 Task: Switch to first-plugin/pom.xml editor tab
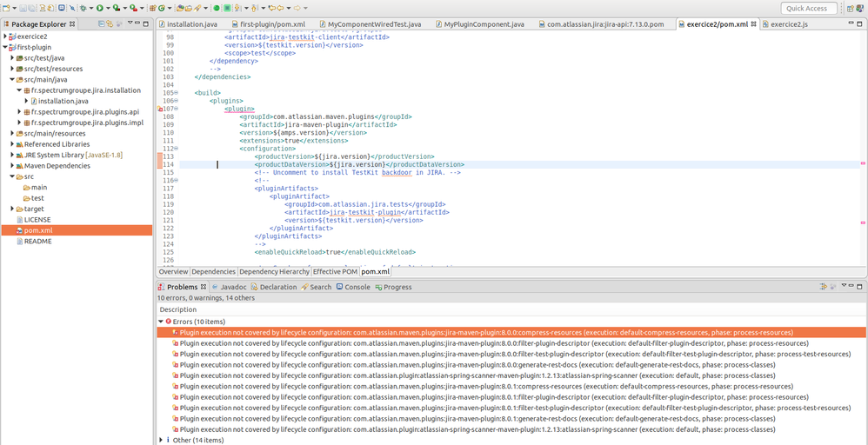click(268, 24)
